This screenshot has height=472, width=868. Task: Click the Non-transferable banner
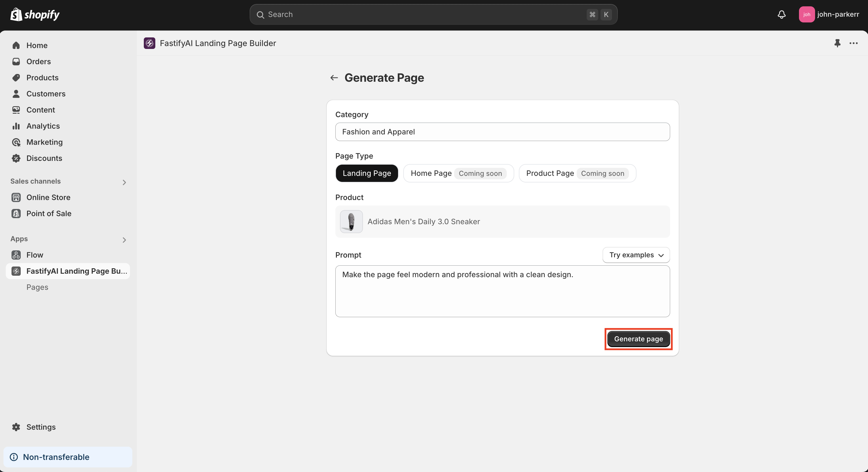point(68,457)
